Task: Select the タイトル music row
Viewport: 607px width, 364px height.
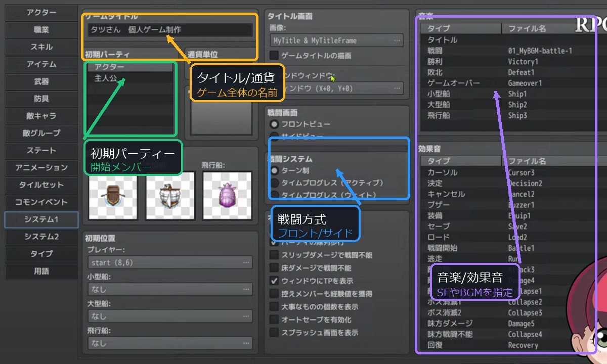Action: (x=513, y=39)
